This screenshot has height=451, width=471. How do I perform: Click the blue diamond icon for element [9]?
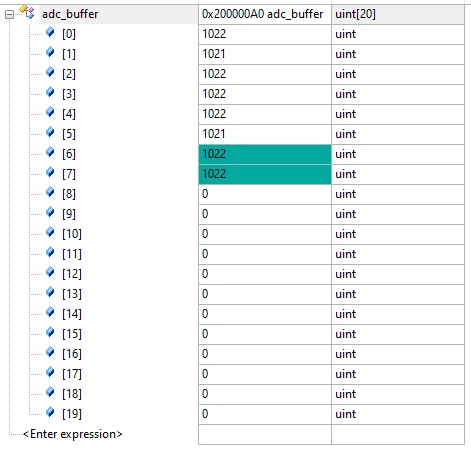pos(50,212)
